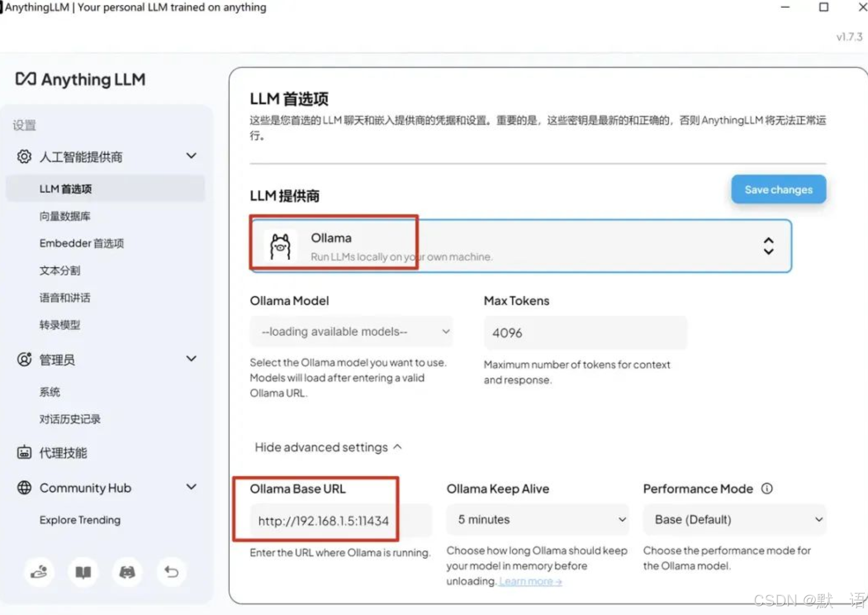Open 对话历史记录 page

[70, 419]
